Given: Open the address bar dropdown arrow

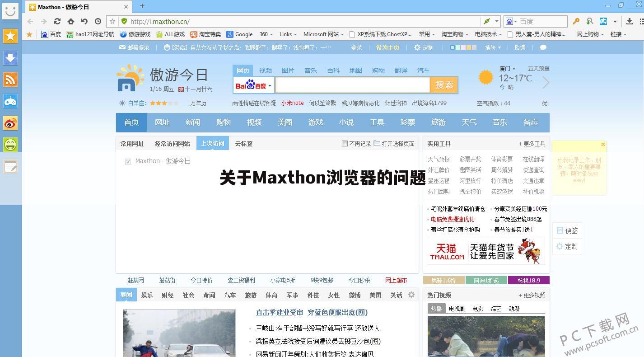Looking at the screenshot, I should pos(497,21).
